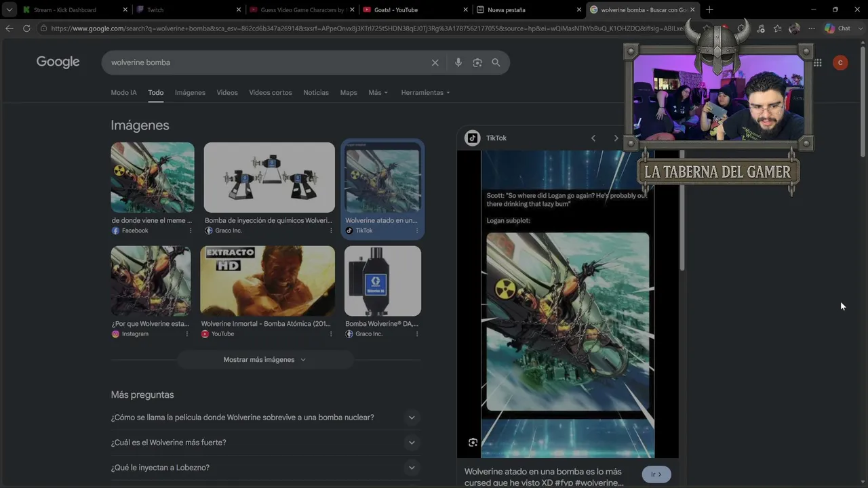This screenshot has height=488, width=868.
Task: Open options for the Bomba Wolverine DA result
Action: tap(417, 334)
